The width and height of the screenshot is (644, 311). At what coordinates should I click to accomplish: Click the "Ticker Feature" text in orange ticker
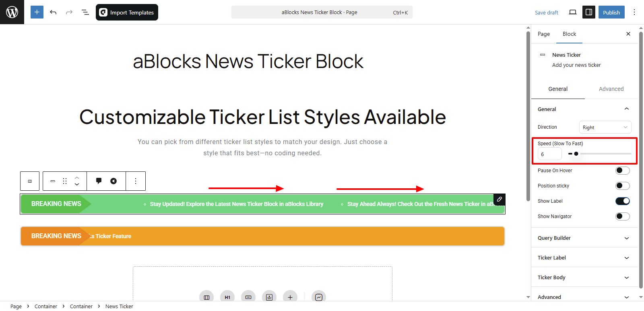tap(114, 236)
